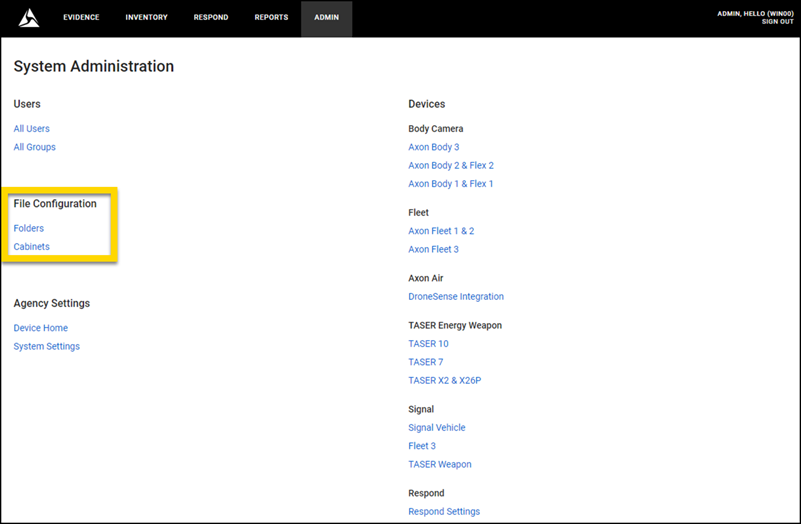Click the System Administration heading
The width and height of the screenshot is (801, 524).
[93, 66]
